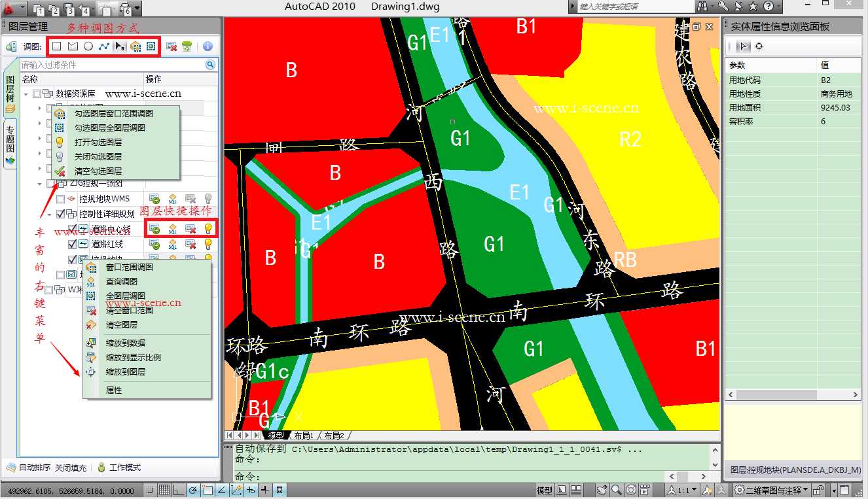
Task: Collapse the 数据资源库 root node
Action: (x=26, y=94)
